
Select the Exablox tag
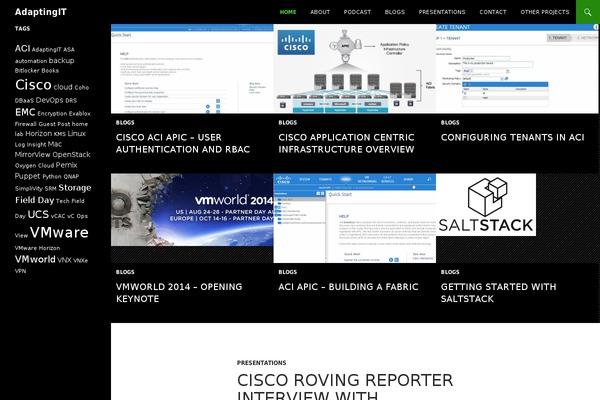80,114
